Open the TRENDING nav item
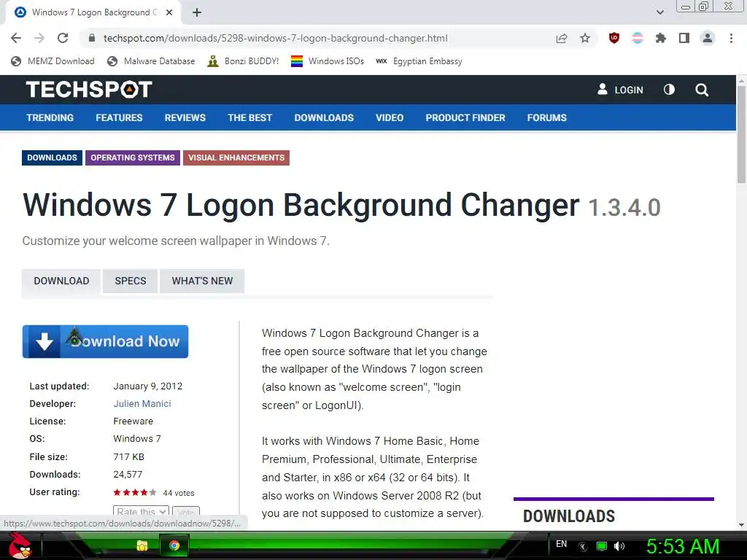The image size is (747, 560). coord(50,117)
